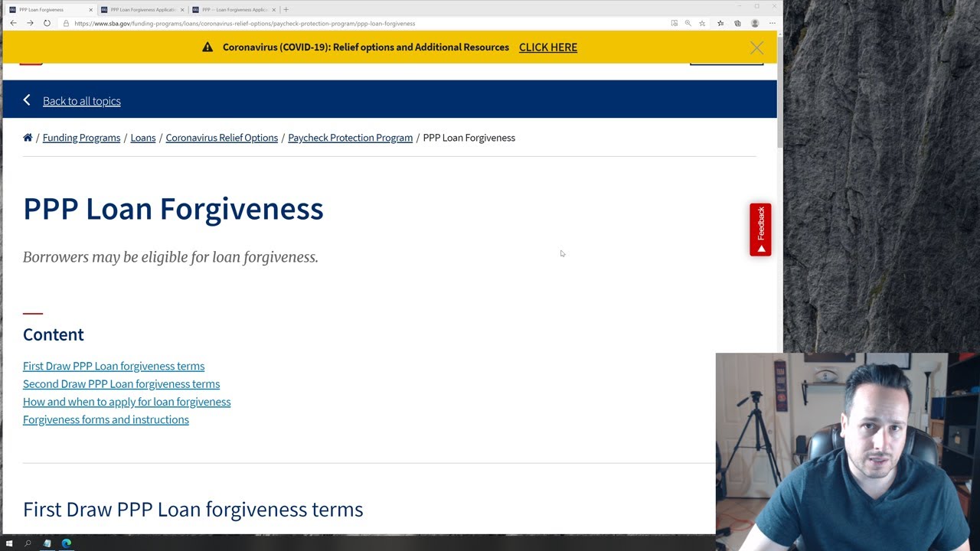The height and width of the screenshot is (551, 980).
Task: Open the Funding Programs breadcrumb link
Action: 81,138
